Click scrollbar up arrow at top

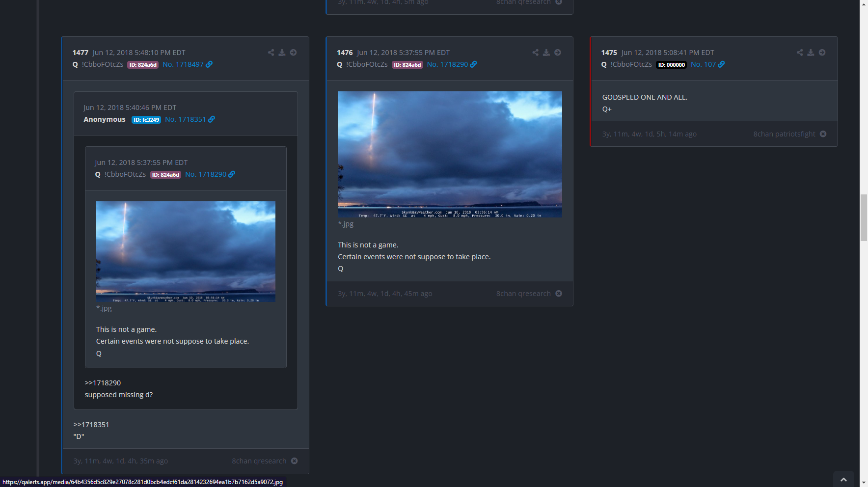click(x=864, y=3)
